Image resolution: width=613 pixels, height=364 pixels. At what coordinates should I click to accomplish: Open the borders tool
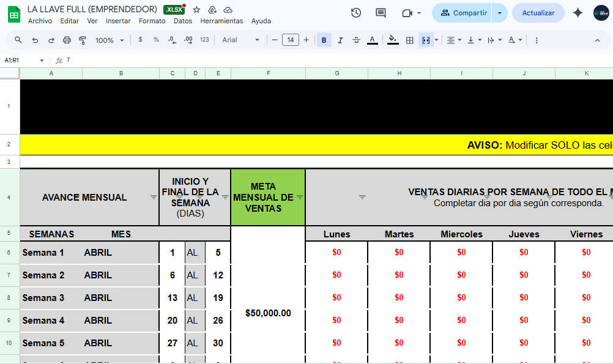click(x=410, y=40)
